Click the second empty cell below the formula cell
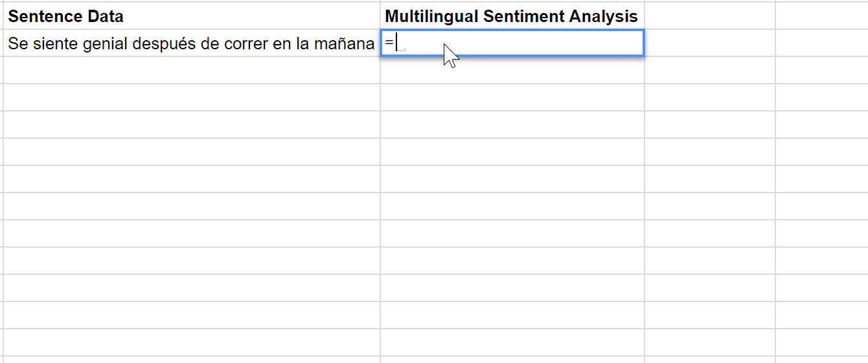868x363 pixels. pyautogui.click(x=512, y=97)
